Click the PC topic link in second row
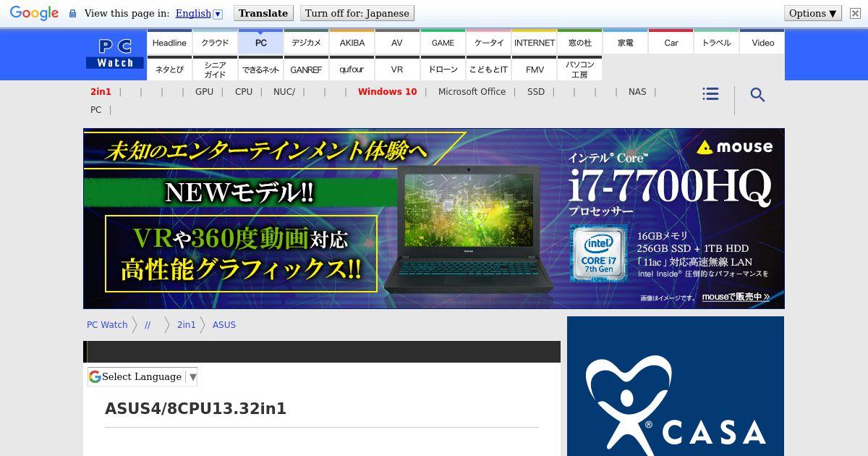Screen dimensions: 868x456 [95, 110]
